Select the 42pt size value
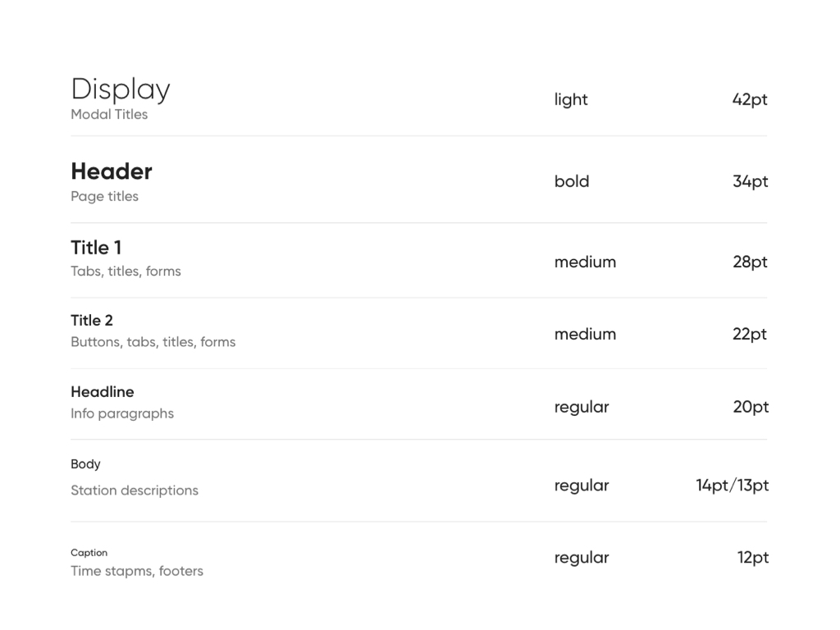This screenshot has width=840, height=630. [x=750, y=100]
